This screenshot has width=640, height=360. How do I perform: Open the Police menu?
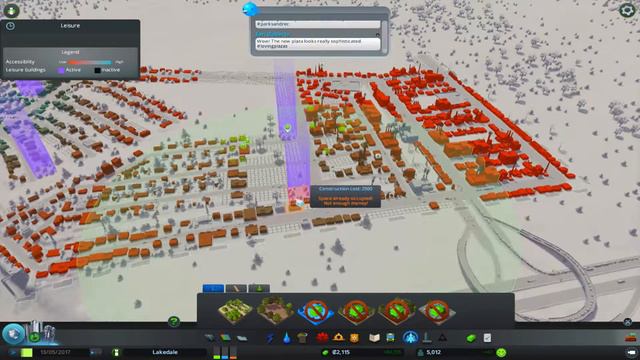pos(354,338)
